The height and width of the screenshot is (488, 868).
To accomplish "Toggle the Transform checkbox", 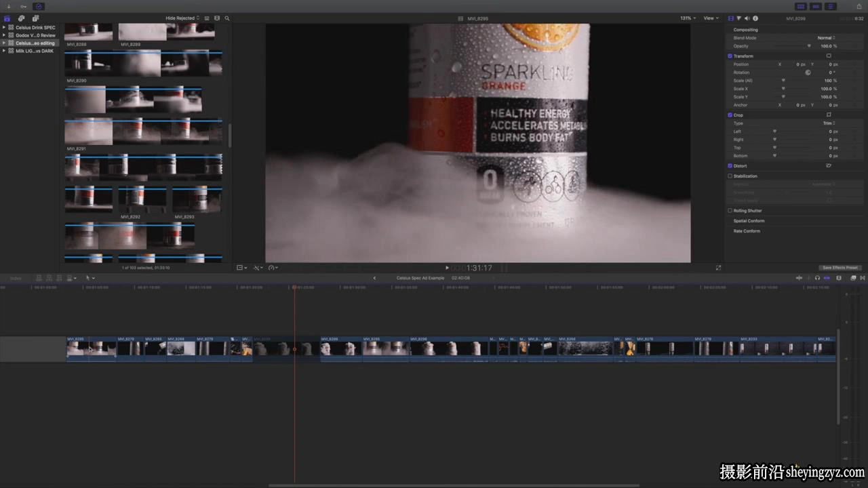I will (730, 56).
